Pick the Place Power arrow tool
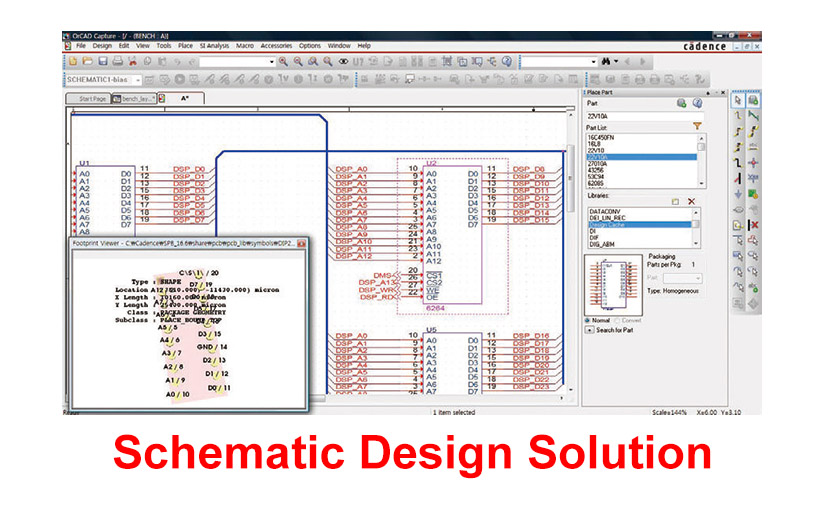Image resolution: width=824 pixels, height=531 pixels. pyautogui.click(x=738, y=194)
